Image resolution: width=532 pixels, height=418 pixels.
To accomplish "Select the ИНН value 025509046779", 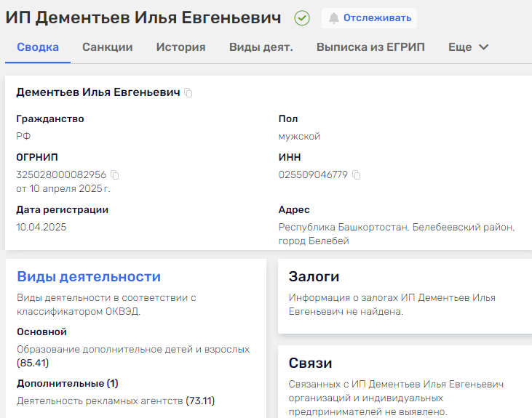I will pos(313,174).
